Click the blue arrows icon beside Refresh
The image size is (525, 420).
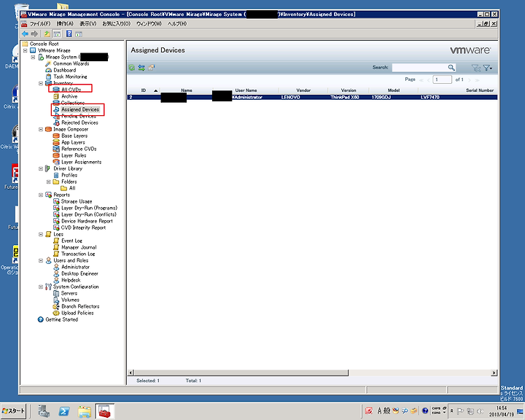(141, 68)
